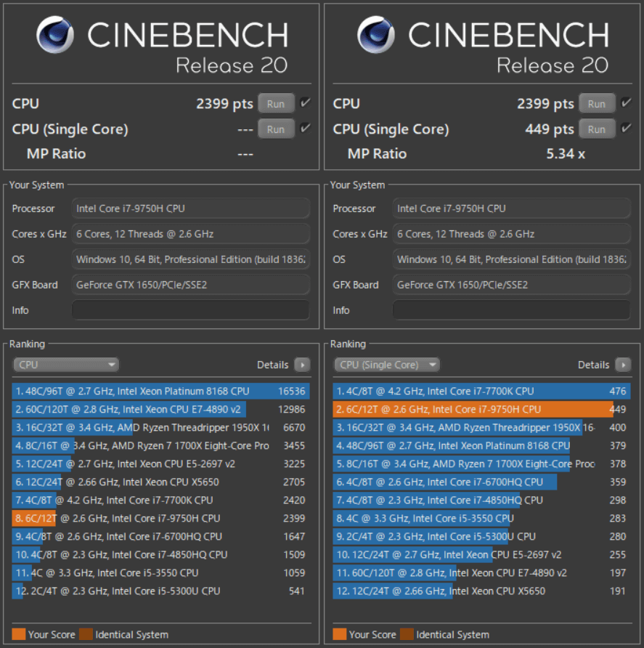Select i5-5300U row scoring 280
The image size is (644, 648).
pyautogui.click(x=481, y=537)
